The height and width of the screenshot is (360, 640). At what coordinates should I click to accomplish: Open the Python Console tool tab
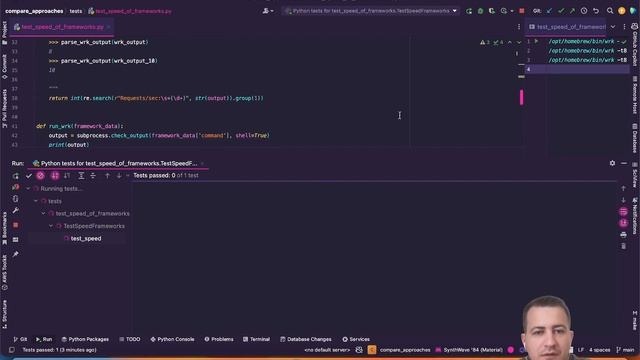(x=172, y=339)
